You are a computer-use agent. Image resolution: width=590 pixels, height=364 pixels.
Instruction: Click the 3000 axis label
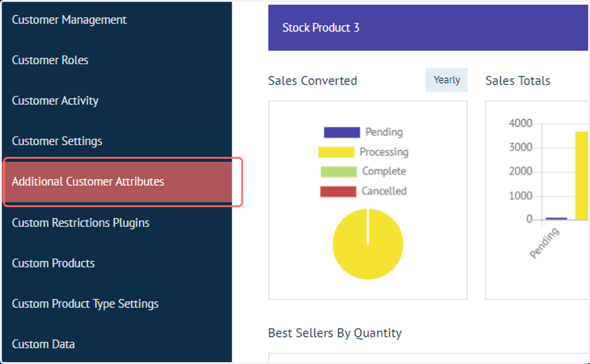521,147
